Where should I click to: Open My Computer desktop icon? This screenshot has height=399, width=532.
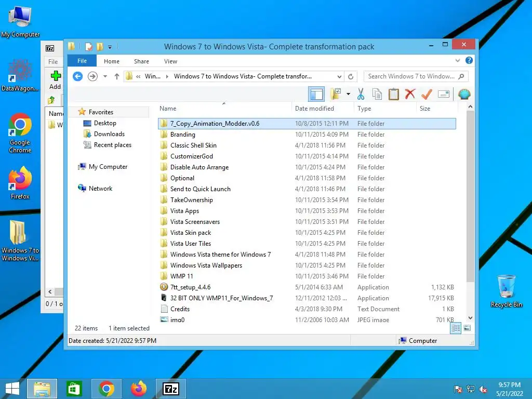click(x=20, y=22)
